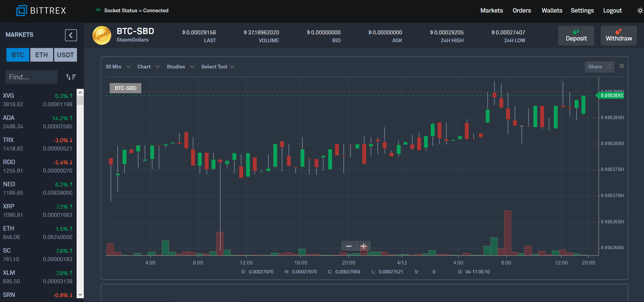644x302 pixels.
Task: Select the ETH market list row
Action: pos(38,233)
